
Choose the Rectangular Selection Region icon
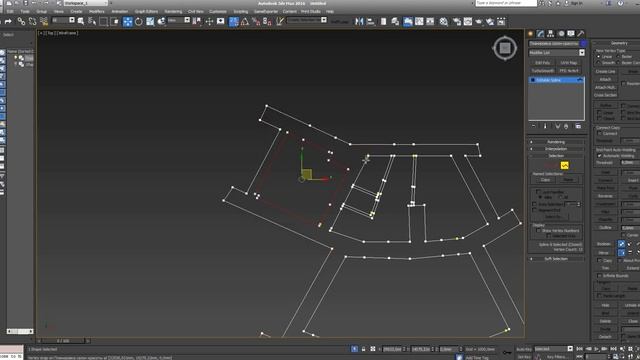(x=104, y=21)
